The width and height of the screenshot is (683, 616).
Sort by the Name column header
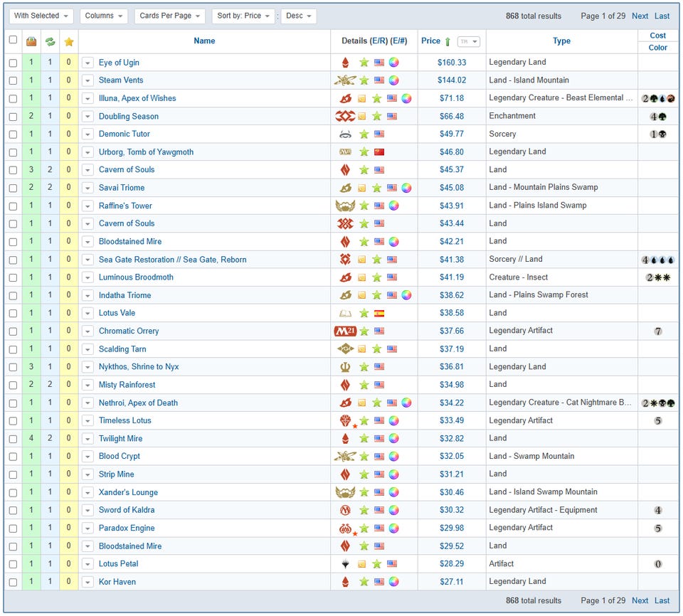204,41
